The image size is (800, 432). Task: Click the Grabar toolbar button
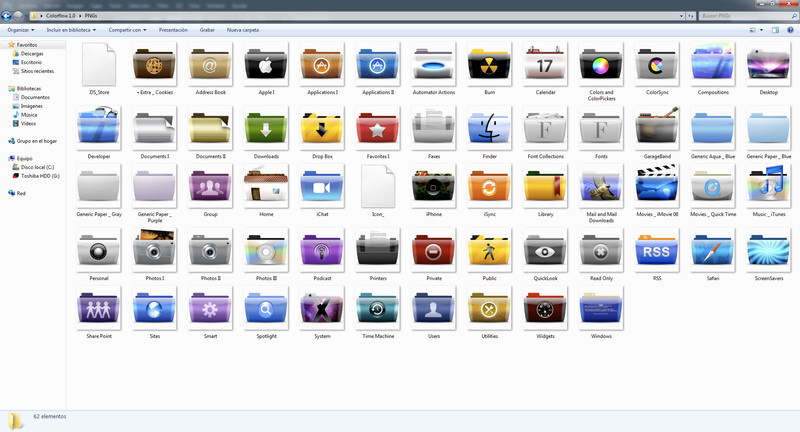(207, 30)
